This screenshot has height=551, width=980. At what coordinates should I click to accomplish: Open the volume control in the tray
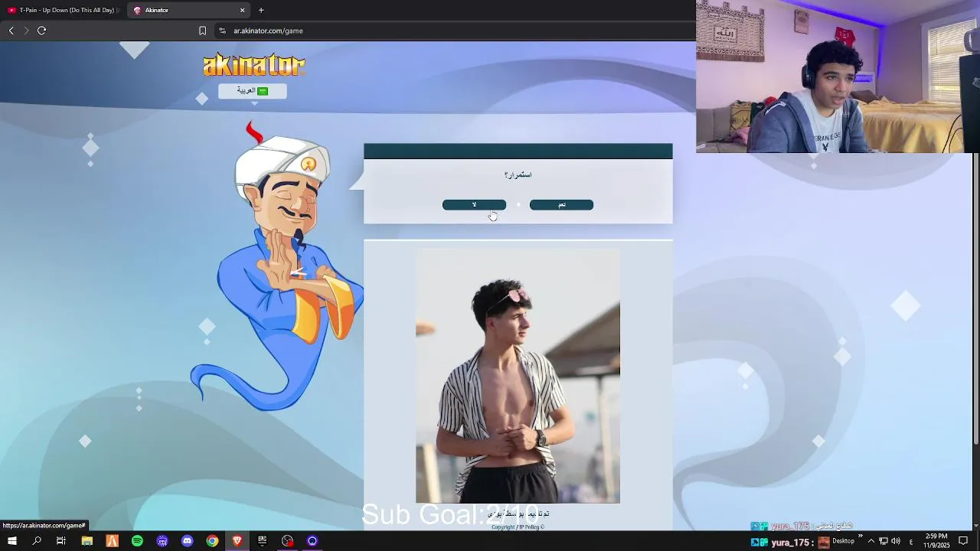click(896, 541)
